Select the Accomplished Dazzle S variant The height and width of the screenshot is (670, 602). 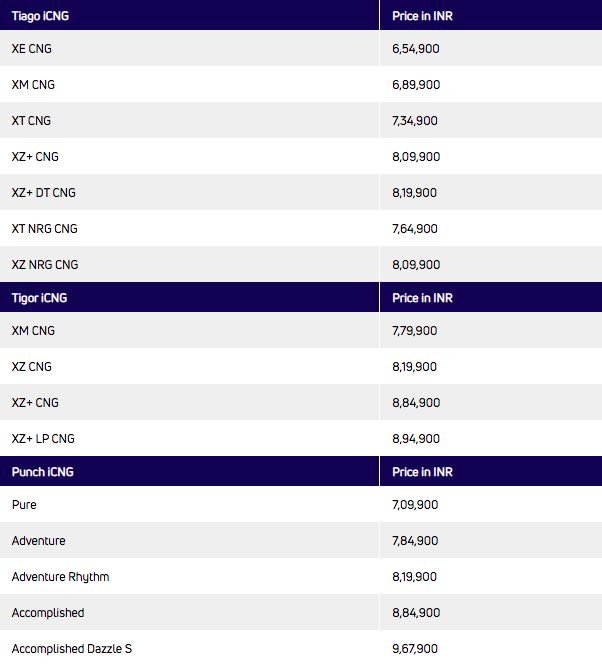click(72, 649)
